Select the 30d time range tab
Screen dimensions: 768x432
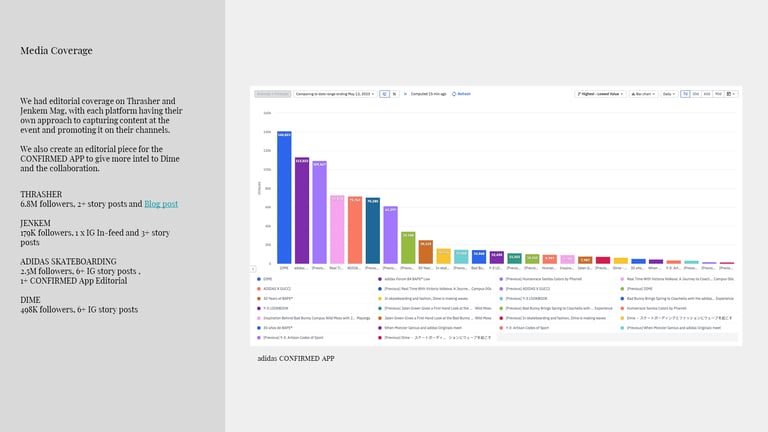pyautogui.click(x=696, y=94)
